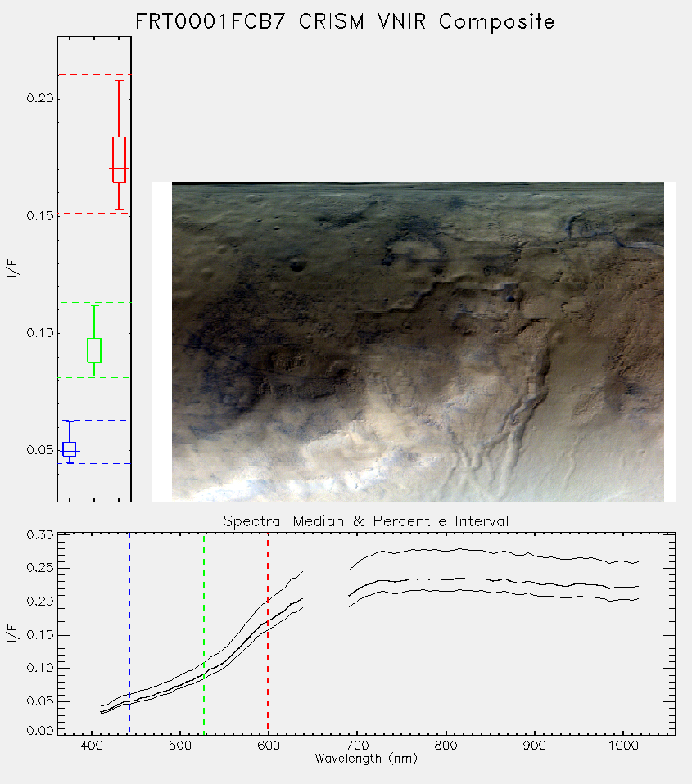Click the blue box plot box
Screen dimensions: 692x784
point(69,449)
